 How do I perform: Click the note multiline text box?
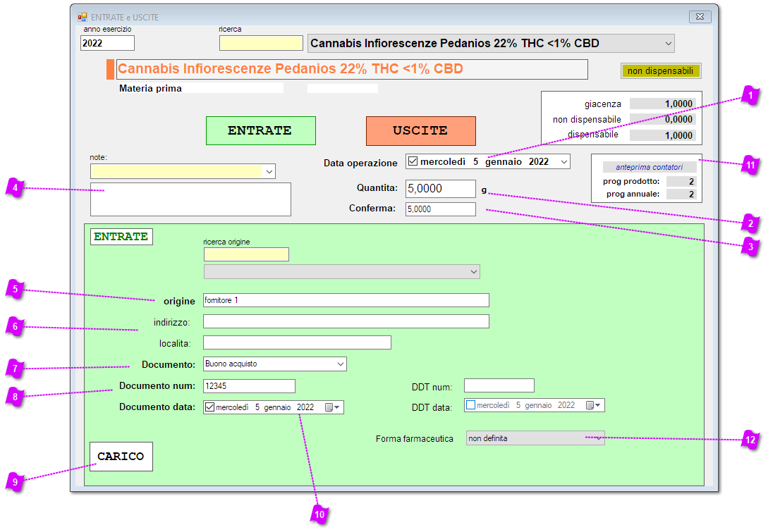pos(190,199)
